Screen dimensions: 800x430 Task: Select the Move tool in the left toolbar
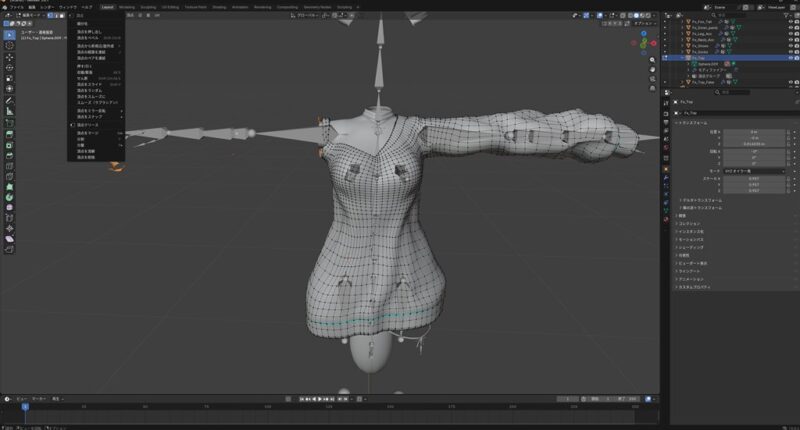tap(9, 58)
